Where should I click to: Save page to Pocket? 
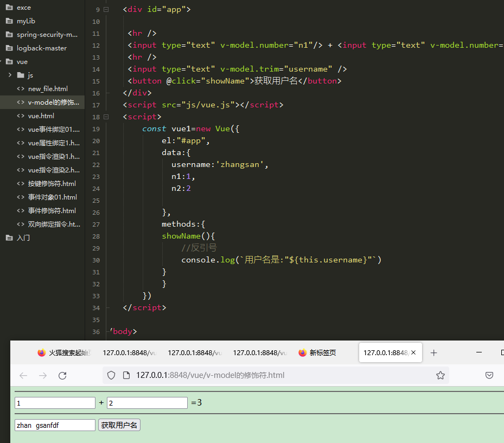coord(489,375)
